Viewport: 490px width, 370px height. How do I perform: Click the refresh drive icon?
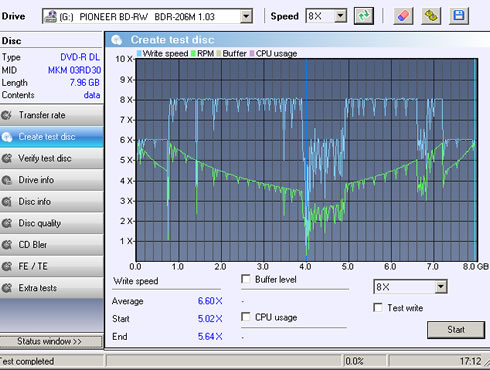click(x=364, y=16)
